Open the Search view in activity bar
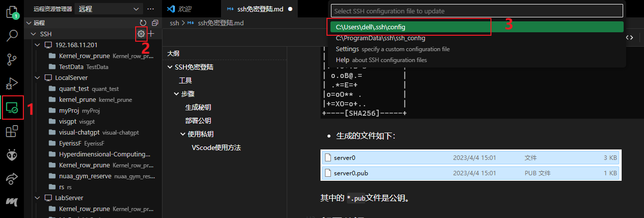Viewport: 644px width, 218px height. [12, 35]
